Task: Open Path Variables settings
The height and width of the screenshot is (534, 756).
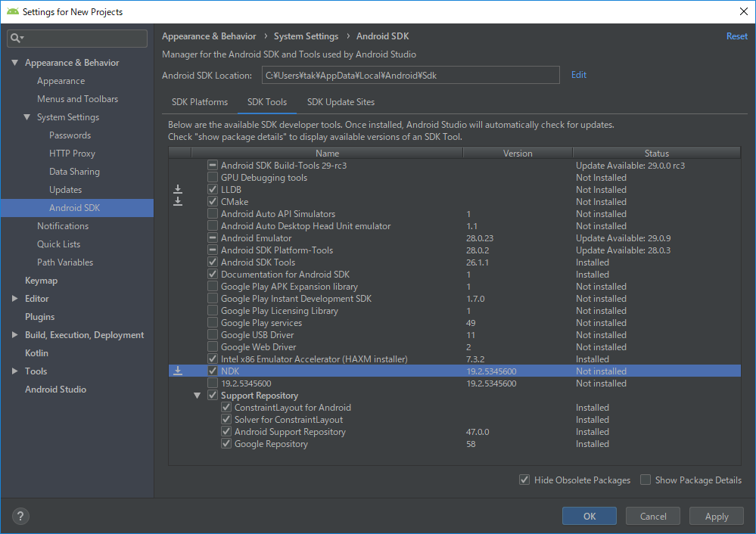Action: pyautogui.click(x=65, y=262)
